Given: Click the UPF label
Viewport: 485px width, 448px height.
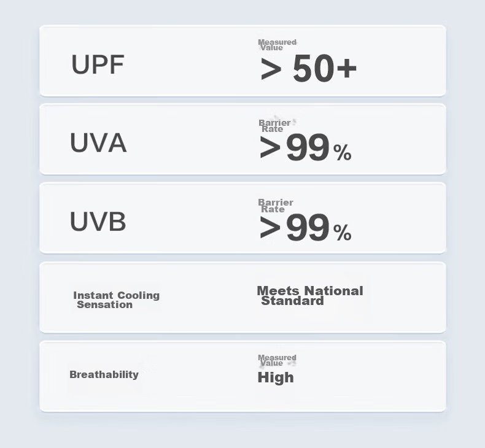Looking at the screenshot, I should click(98, 64).
